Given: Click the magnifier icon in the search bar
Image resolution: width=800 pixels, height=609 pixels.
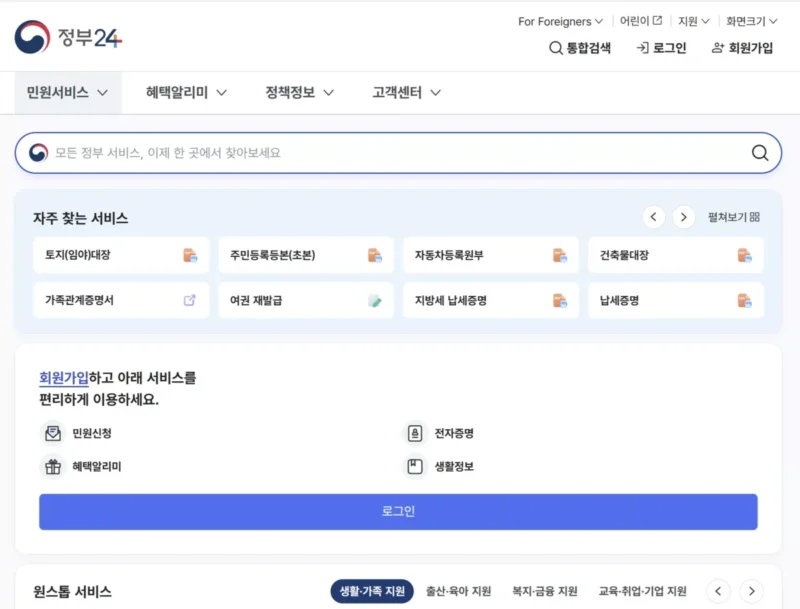Looking at the screenshot, I should pos(758,152).
